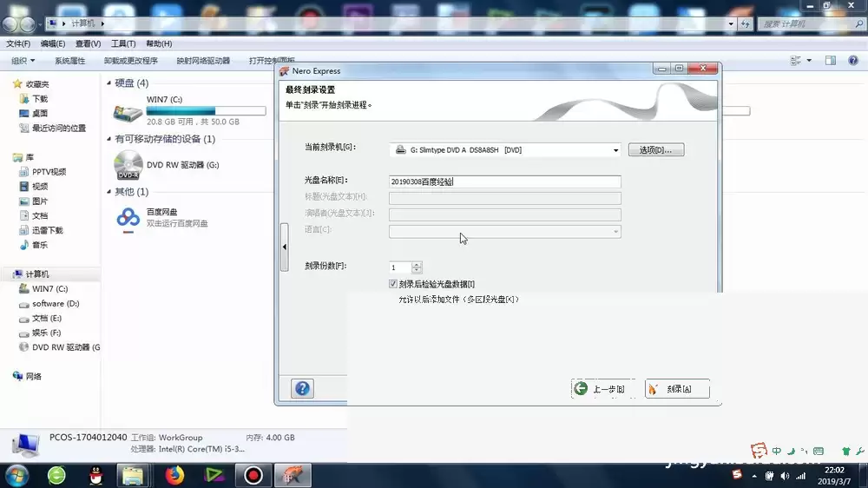
Task: Open the 视频 library
Action: click(x=40, y=186)
